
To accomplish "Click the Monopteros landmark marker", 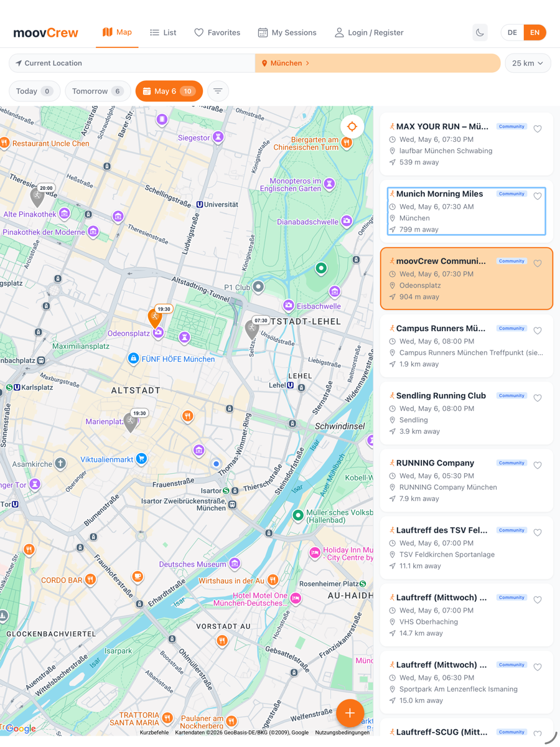I will pos(329,184).
